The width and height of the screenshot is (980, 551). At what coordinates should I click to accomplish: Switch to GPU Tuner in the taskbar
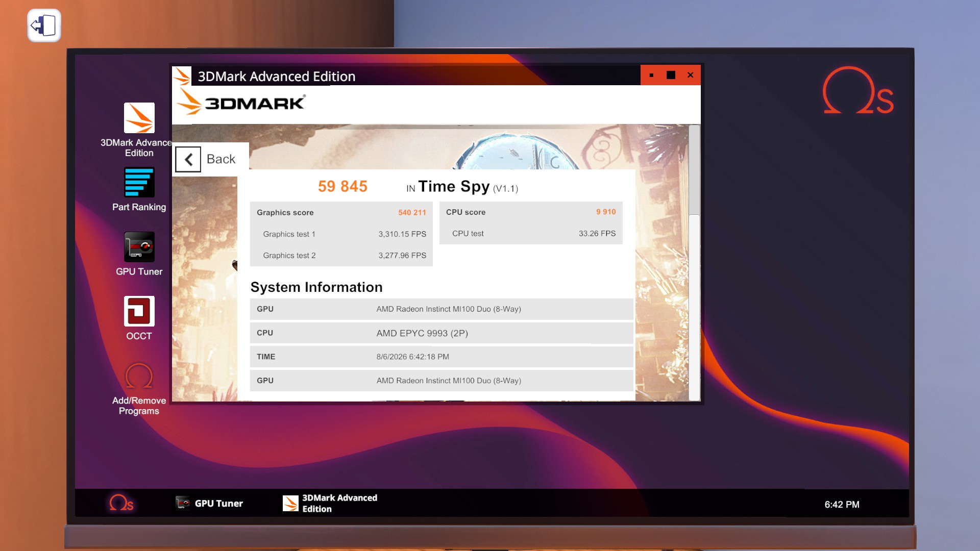pyautogui.click(x=209, y=503)
